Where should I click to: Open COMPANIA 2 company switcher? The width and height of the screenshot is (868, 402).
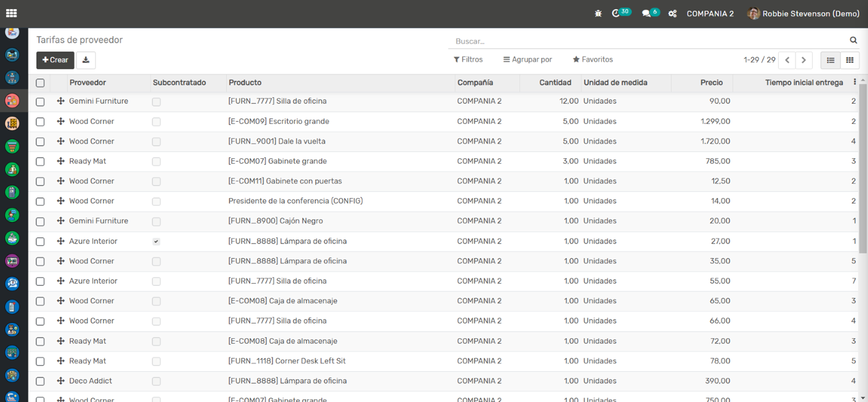coord(710,14)
